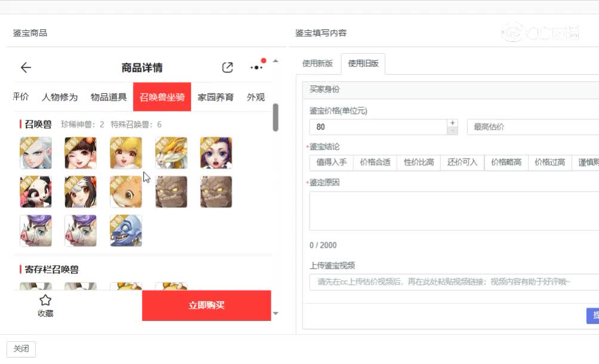Select the purple-haired girl summon portrait
599x364 pixels.
216,153
